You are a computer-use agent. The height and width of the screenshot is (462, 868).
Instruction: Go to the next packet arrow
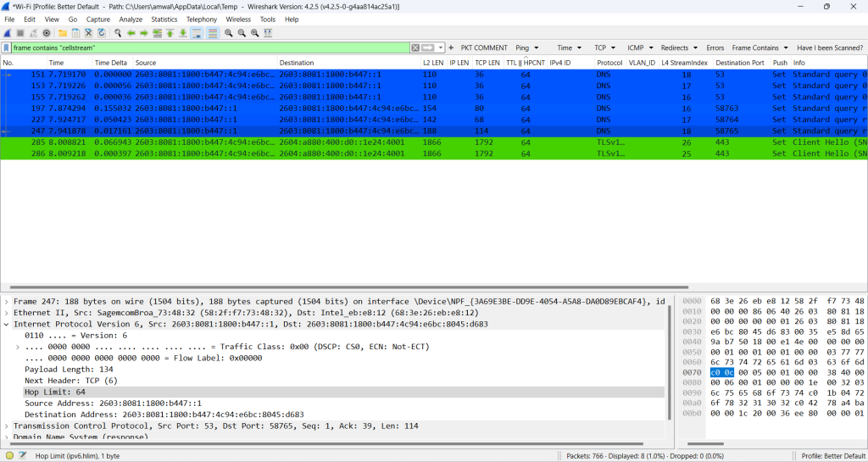click(144, 33)
